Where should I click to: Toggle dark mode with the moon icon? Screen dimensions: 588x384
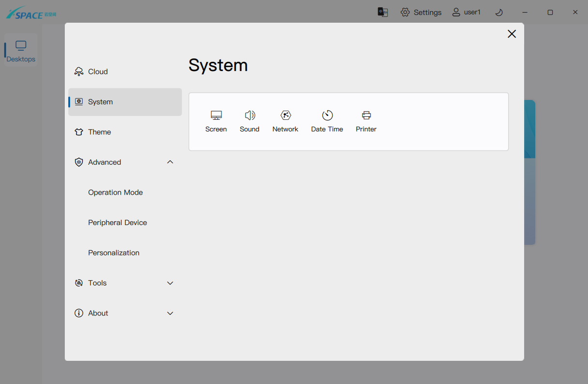tap(499, 12)
